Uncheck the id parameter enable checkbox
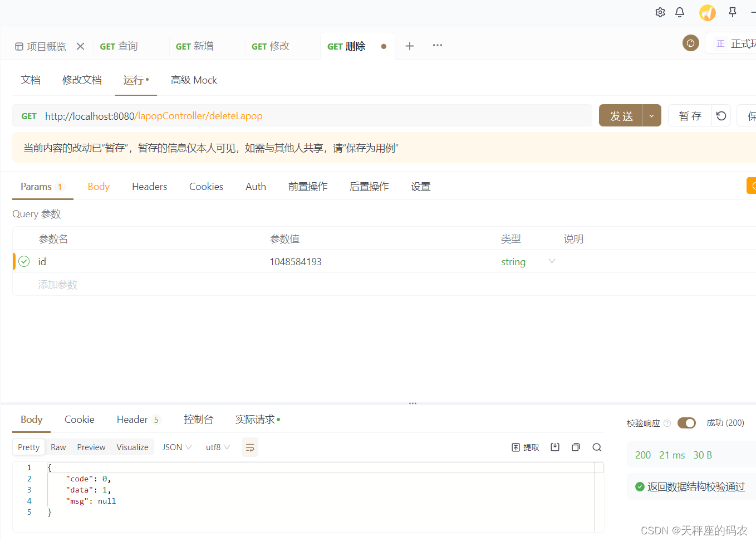This screenshot has height=541, width=756. pos(24,261)
